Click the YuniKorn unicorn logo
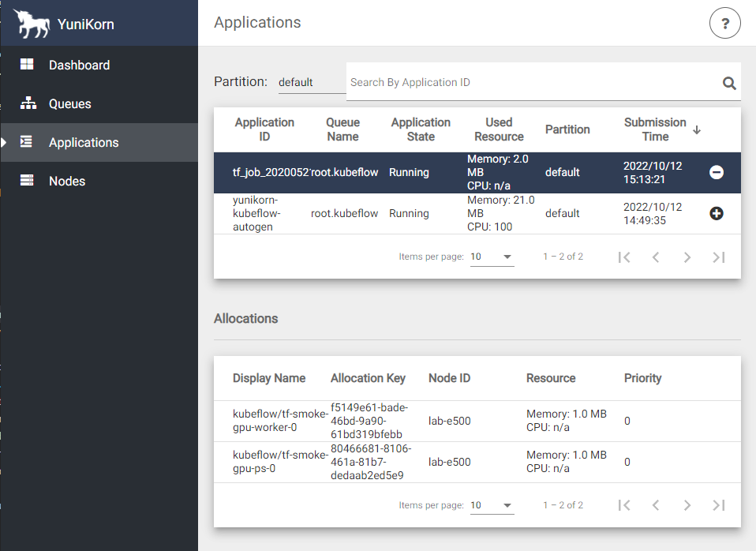Screen dimensions: 756x551 [32, 24]
